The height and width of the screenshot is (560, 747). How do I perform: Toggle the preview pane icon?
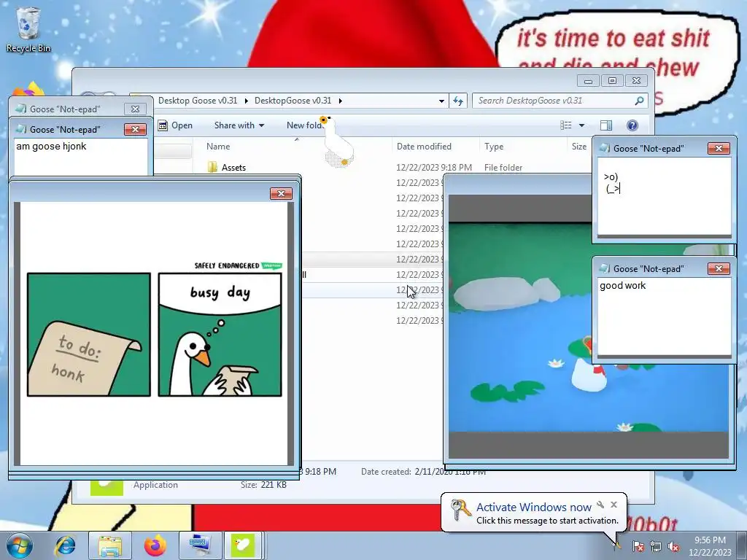click(606, 125)
